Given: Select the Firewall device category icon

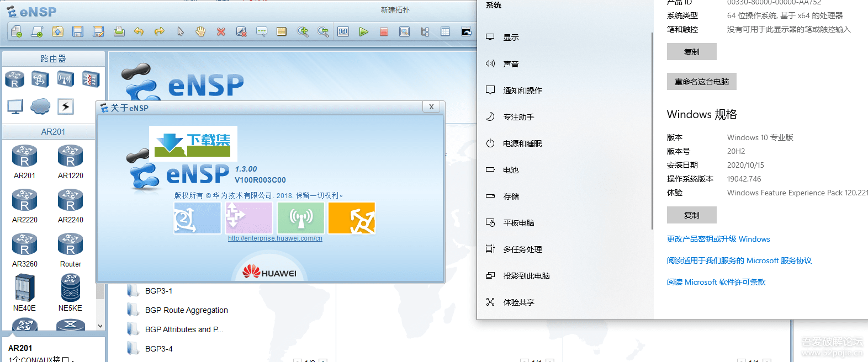Looking at the screenshot, I should [91, 79].
